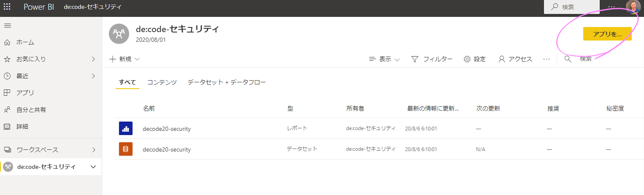
Task: Sort by 型 column header
Action: tap(290, 108)
